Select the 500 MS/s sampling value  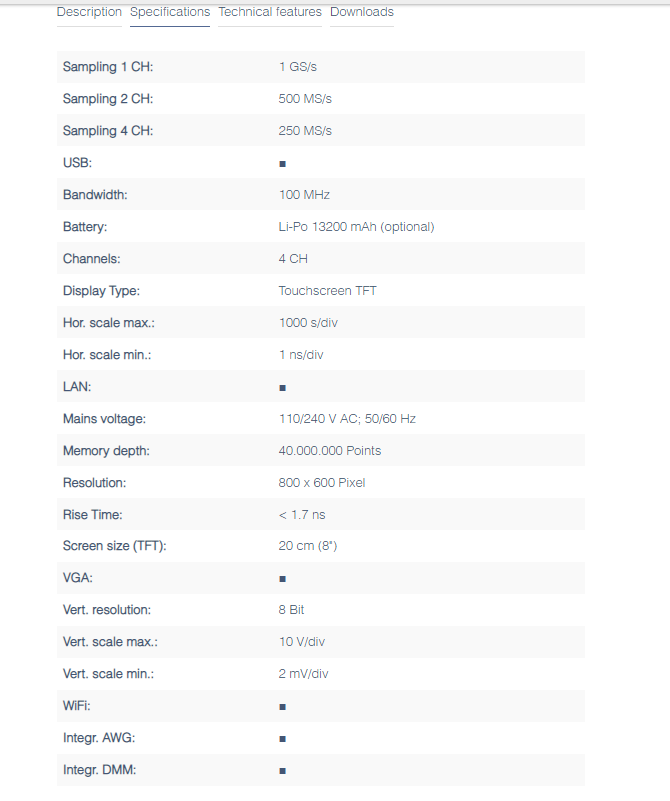(305, 99)
